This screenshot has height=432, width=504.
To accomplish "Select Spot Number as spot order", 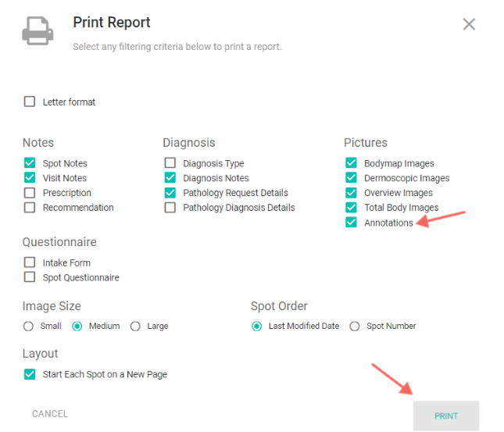I will [x=355, y=326].
